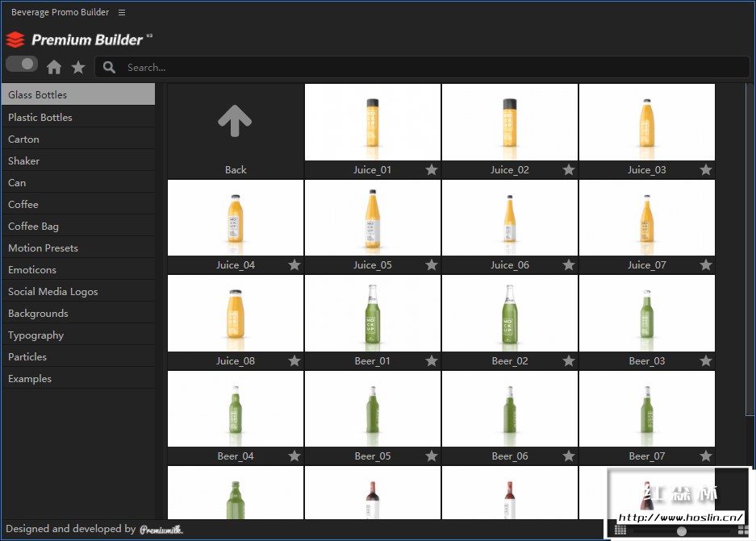Go back with the up arrow tile
756x541 pixels.
[x=236, y=131]
